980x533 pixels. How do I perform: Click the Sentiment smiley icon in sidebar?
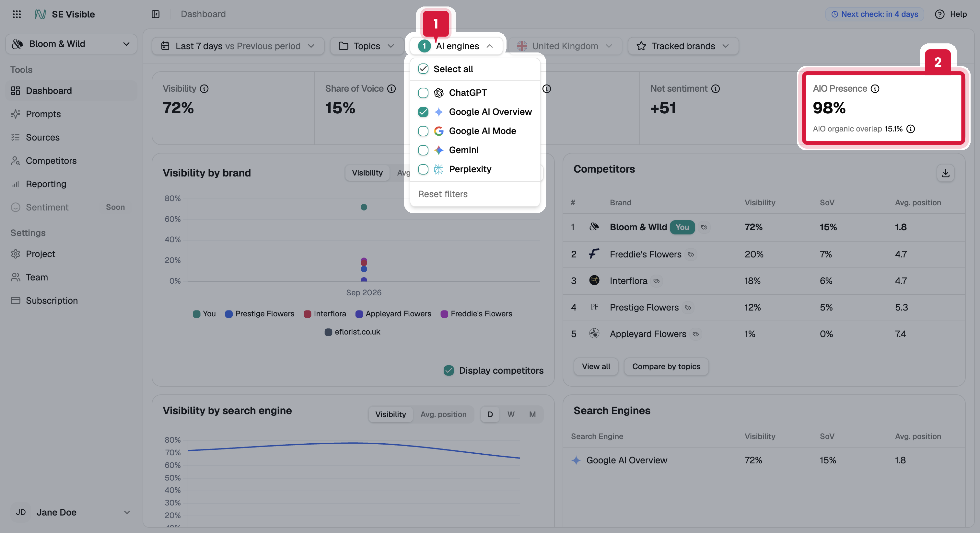(15, 207)
